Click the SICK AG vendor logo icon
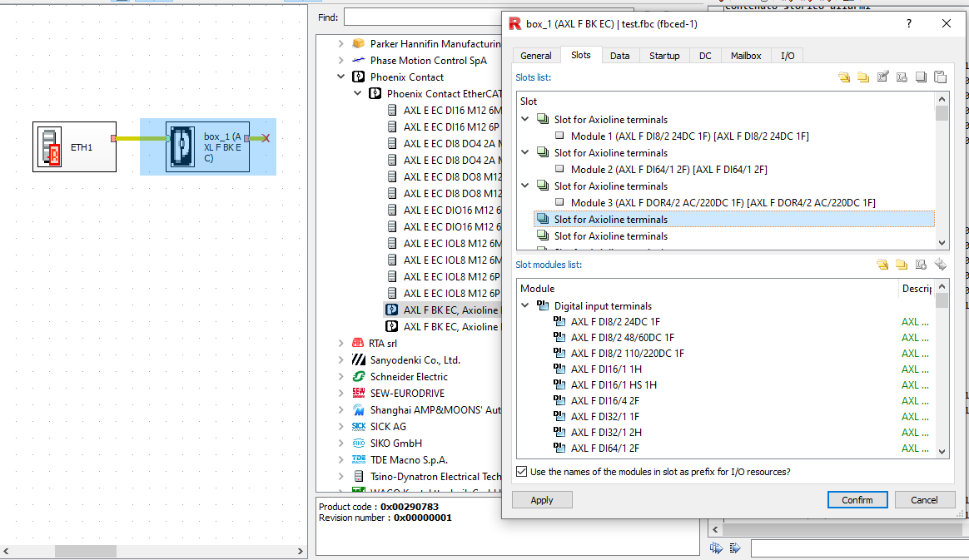This screenshot has height=560, width=969. point(359,427)
